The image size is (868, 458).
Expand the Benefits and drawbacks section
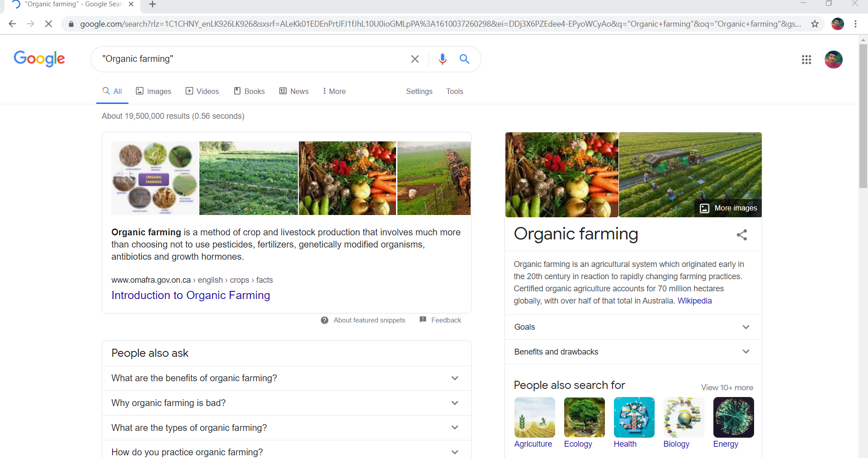tap(633, 352)
